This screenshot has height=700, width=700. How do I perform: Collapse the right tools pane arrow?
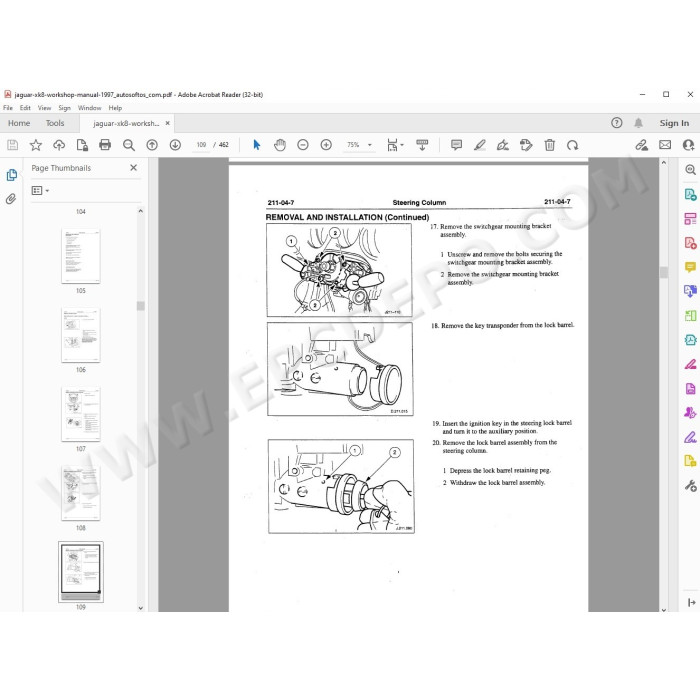pos(692,602)
